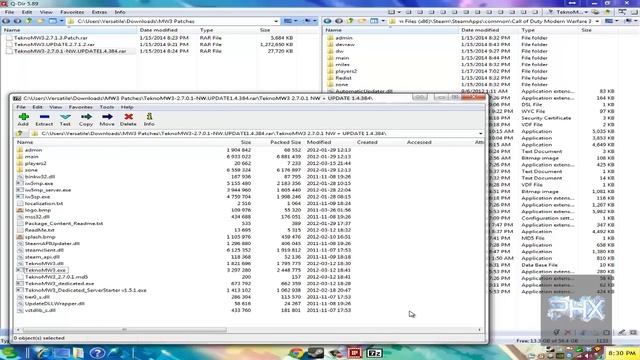
Task: Click the Delete button in 7-Zip toolbar
Action: [128, 119]
